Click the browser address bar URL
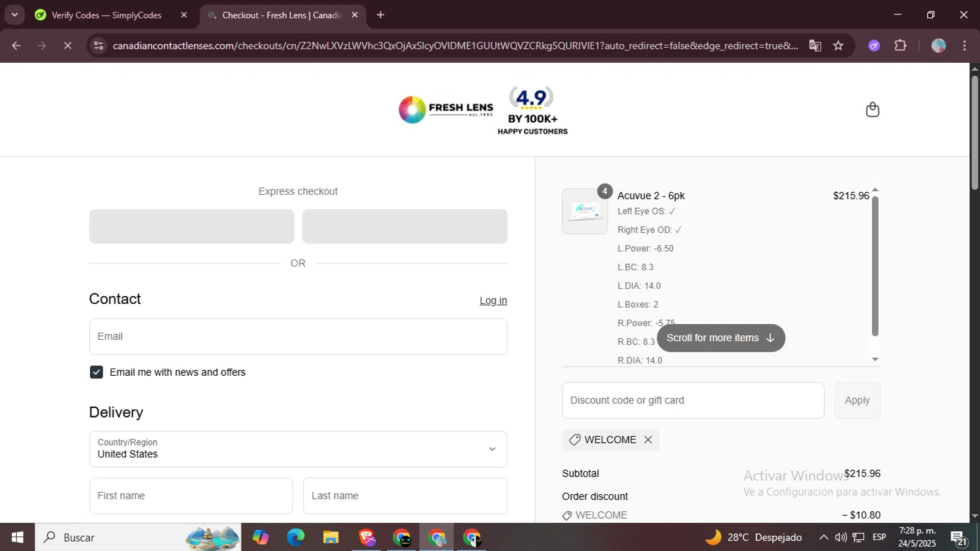 click(x=455, y=46)
